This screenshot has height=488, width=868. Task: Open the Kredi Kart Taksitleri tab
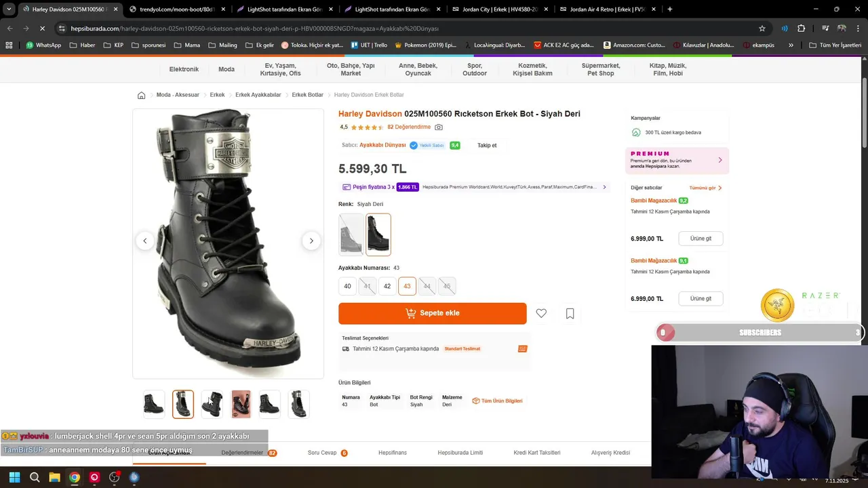(x=537, y=453)
